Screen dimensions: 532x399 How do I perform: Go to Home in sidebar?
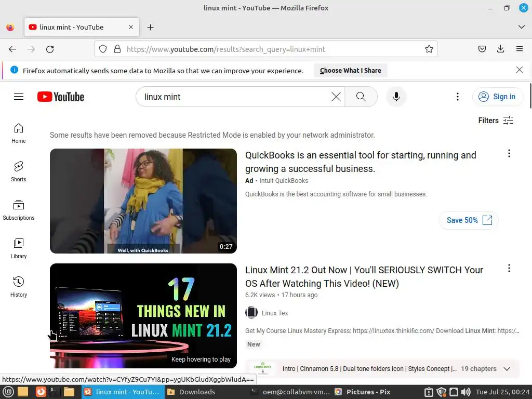(x=19, y=134)
